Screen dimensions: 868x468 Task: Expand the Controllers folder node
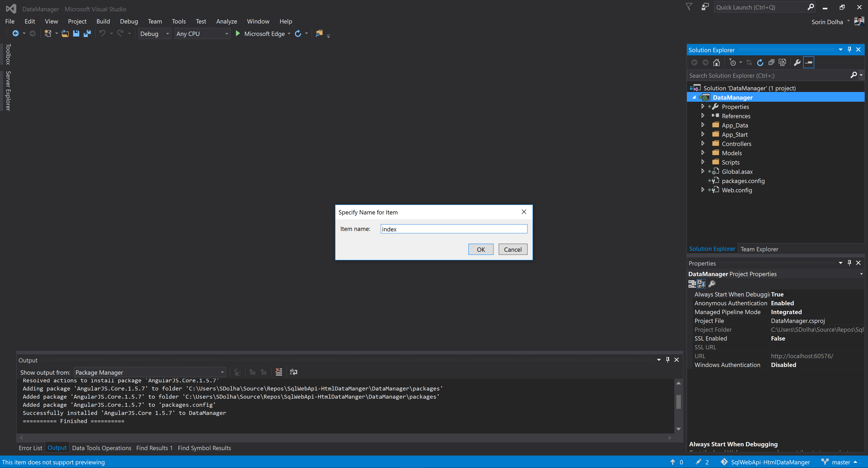tap(703, 143)
